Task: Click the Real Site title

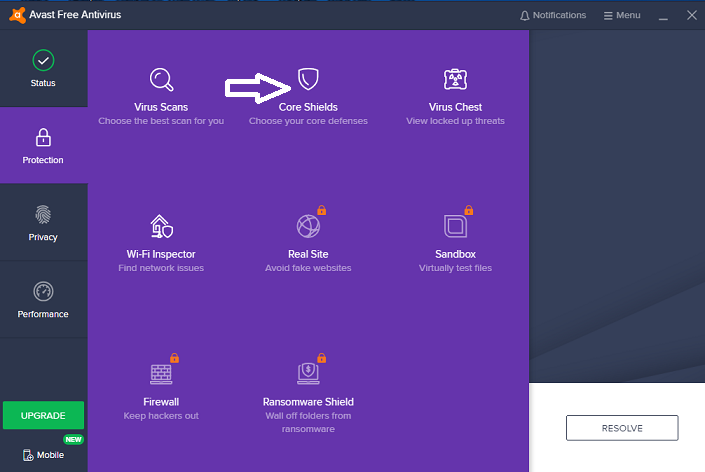Action: coord(308,254)
